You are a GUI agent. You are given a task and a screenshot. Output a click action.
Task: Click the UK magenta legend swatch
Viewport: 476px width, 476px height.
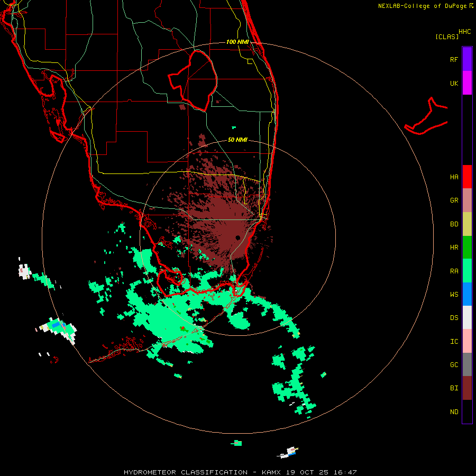467,83
